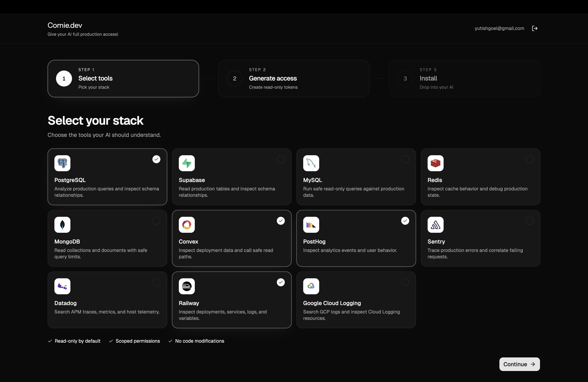This screenshot has width=588, height=382.
Task: Click the Railway card title
Action: coord(189,303)
